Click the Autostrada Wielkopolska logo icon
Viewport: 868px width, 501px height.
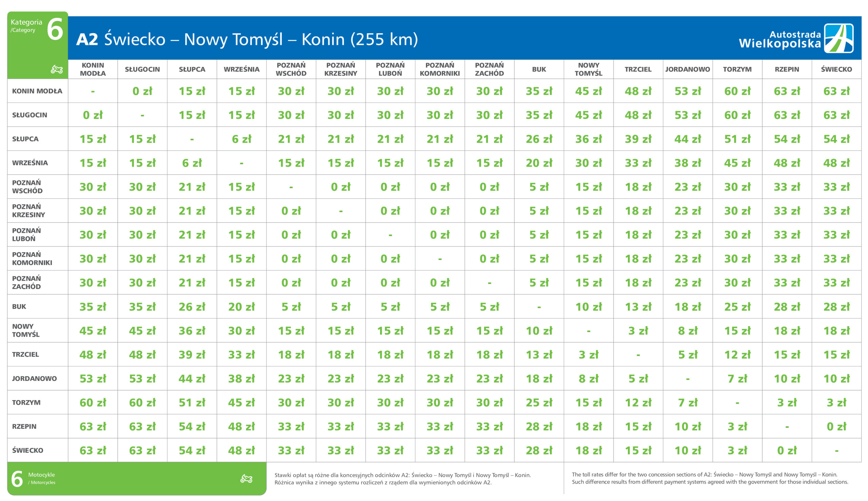click(x=839, y=38)
